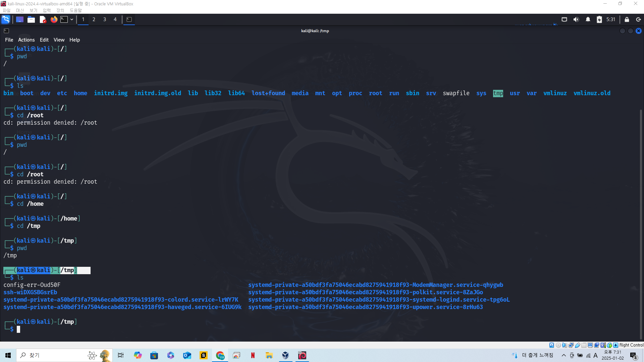Open the text editor panel launcher
This screenshot has width=644, height=362.
[43, 19]
